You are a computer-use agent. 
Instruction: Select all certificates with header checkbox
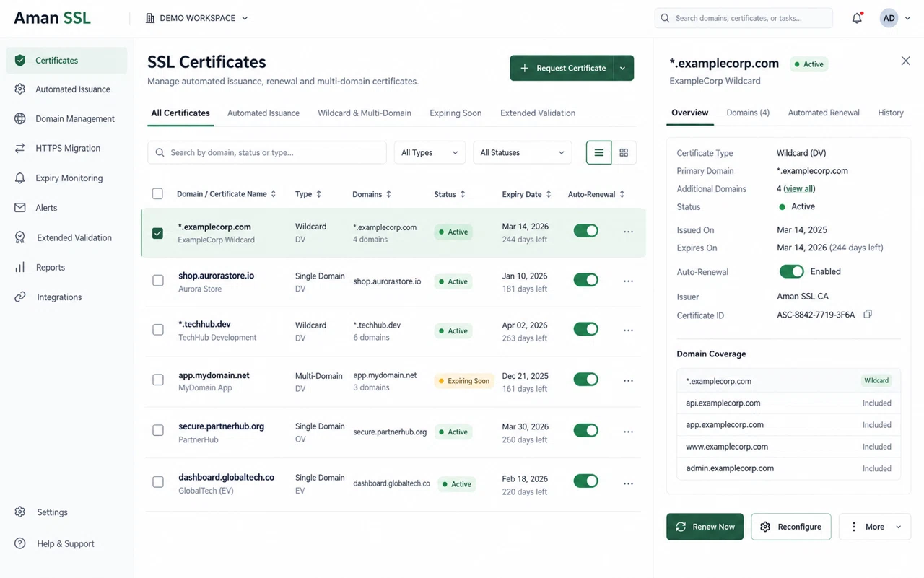click(x=157, y=193)
